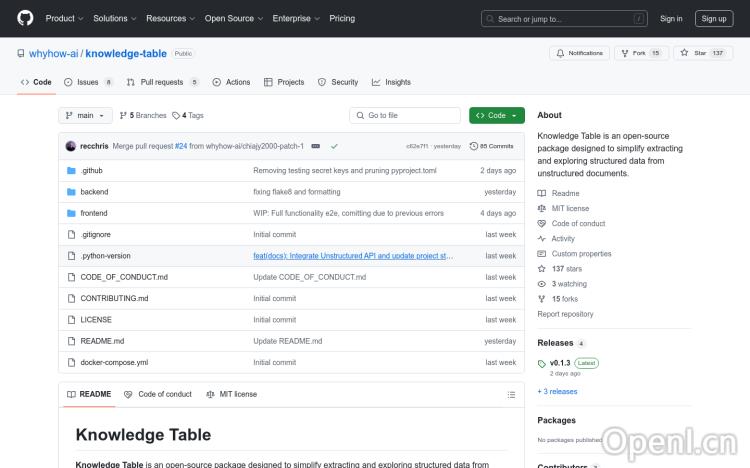Viewport: 750px width, 468px height.
Task: Open the backend folder icon
Action: point(71,192)
